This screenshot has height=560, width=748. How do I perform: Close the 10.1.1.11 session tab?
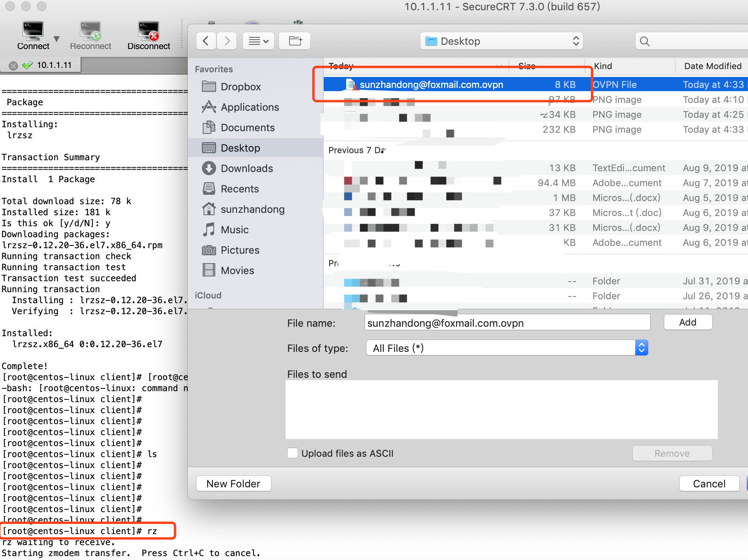pyautogui.click(x=13, y=66)
